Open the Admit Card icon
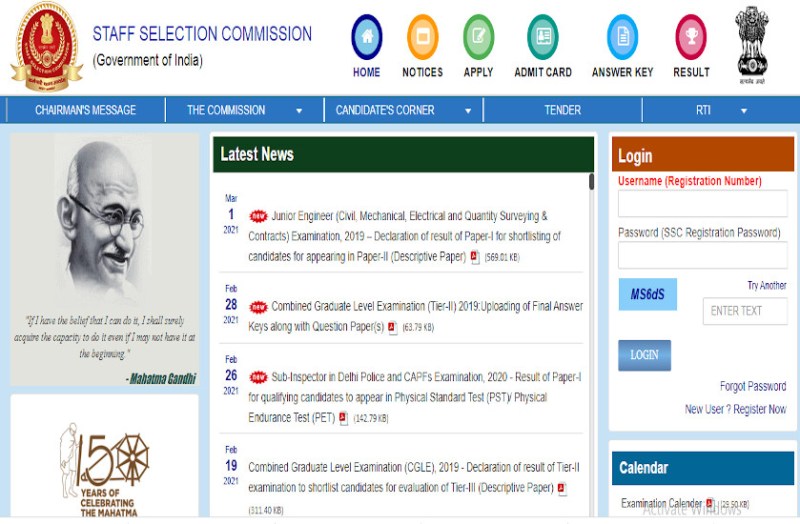The width and height of the screenshot is (800, 524). point(543,37)
